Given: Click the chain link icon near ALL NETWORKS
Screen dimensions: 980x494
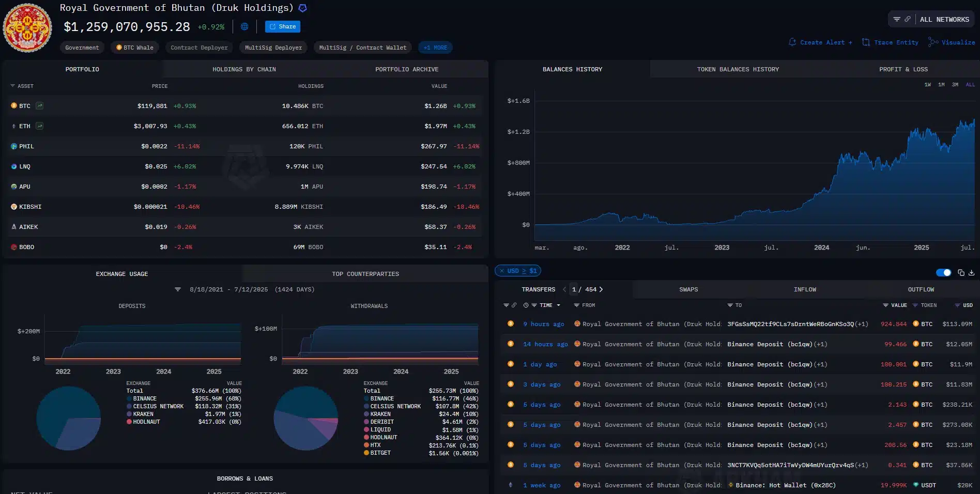Looking at the screenshot, I should (x=907, y=19).
